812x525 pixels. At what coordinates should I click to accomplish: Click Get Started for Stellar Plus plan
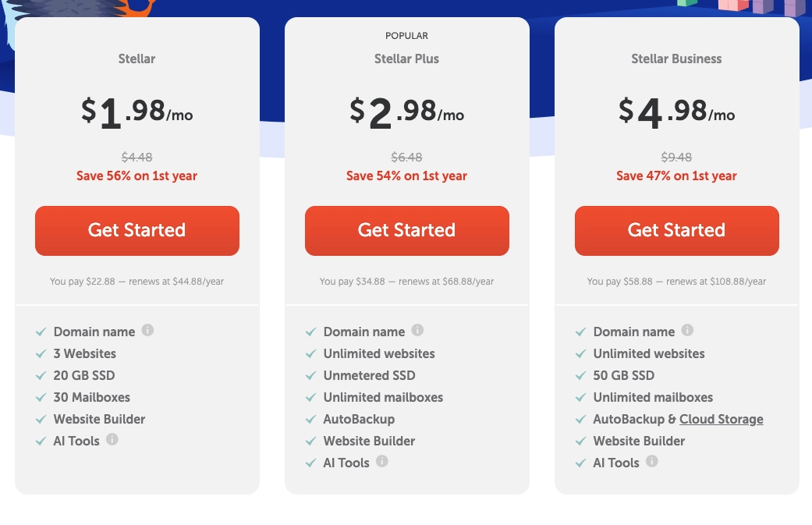[x=407, y=231]
